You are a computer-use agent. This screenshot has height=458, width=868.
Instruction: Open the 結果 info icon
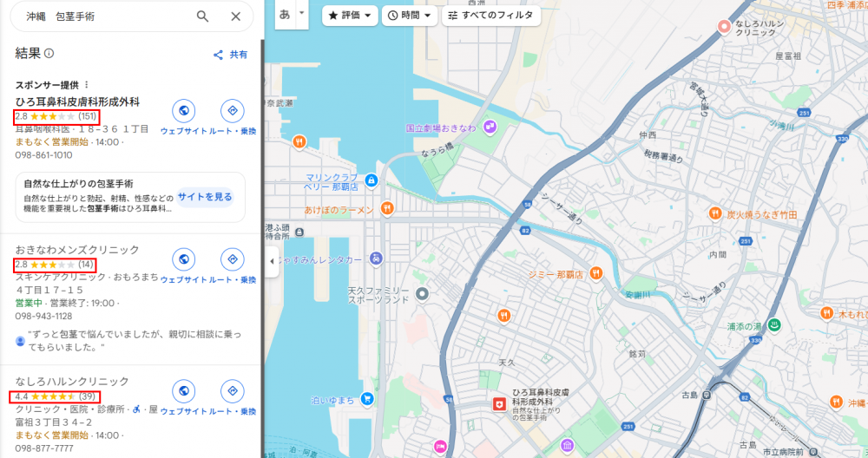(49, 53)
